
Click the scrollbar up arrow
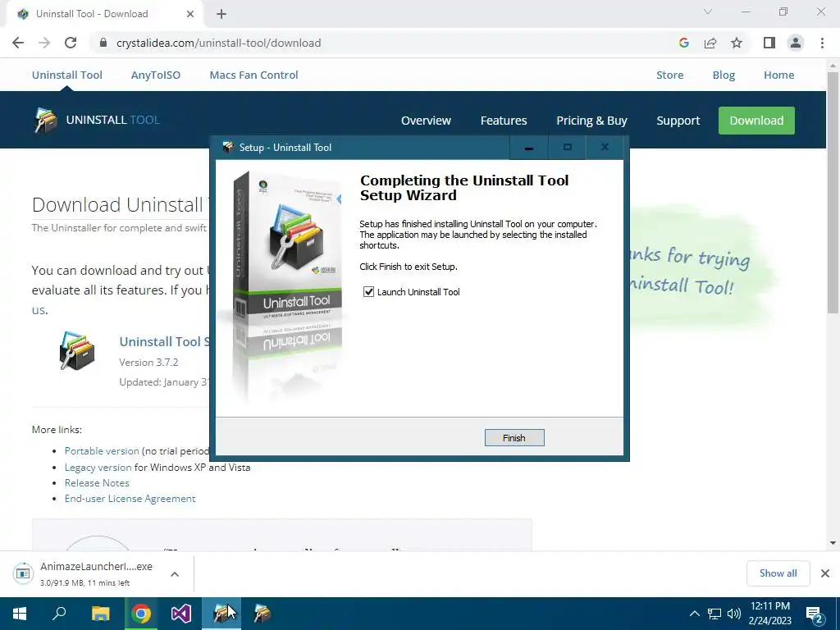833,66
